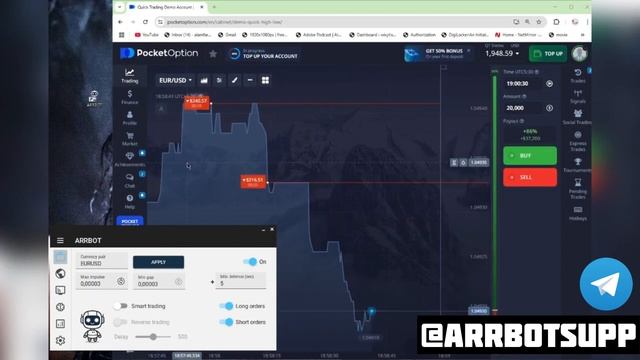The image size is (640, 360).
Task: Click the Currency pair field in ARRBOT
Action: pos(102,260)
